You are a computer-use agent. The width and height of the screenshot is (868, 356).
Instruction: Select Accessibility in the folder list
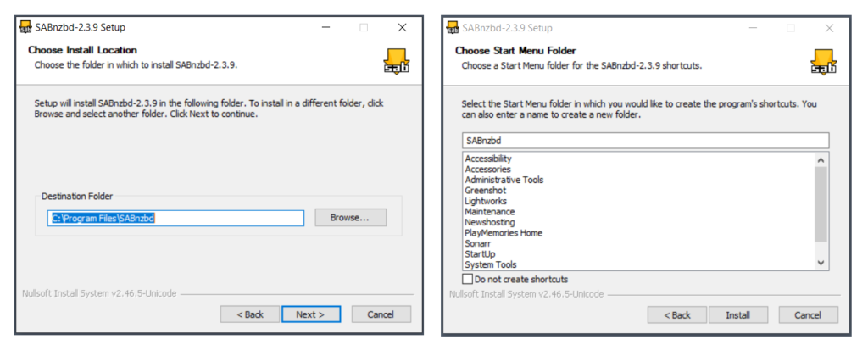click(488, 159)
